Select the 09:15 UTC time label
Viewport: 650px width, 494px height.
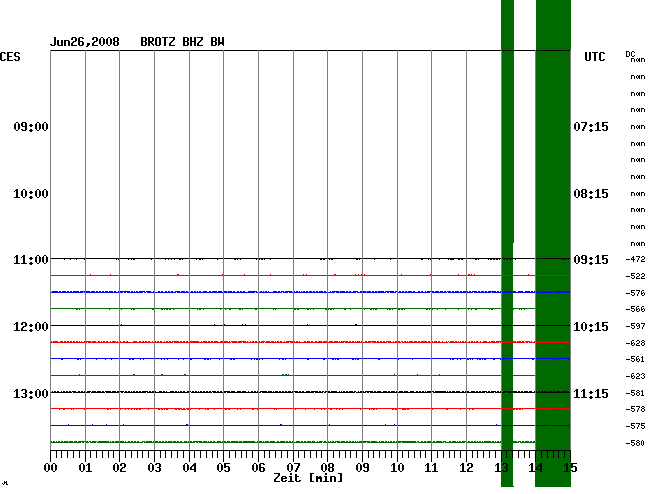click(x=591, y=260)
